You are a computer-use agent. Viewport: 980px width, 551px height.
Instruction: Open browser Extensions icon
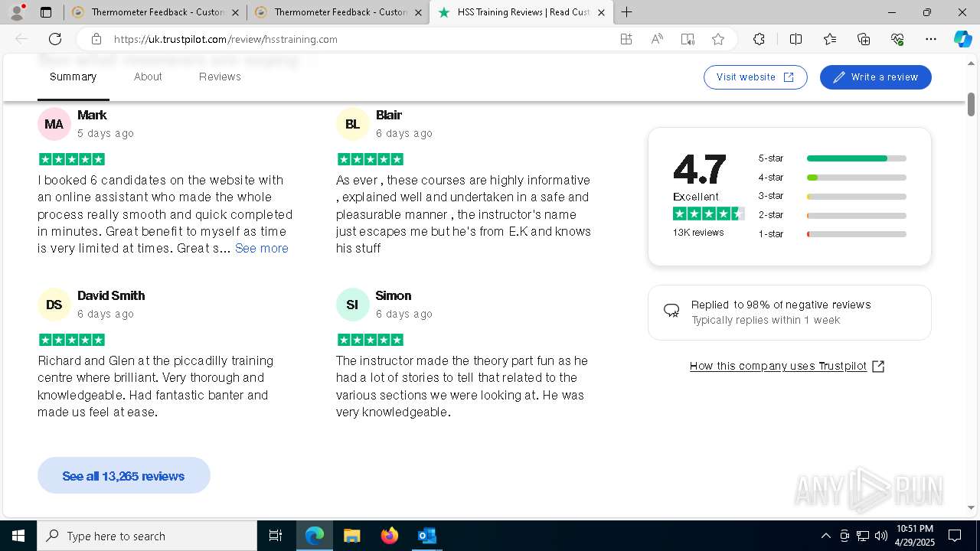coord(759,39)
